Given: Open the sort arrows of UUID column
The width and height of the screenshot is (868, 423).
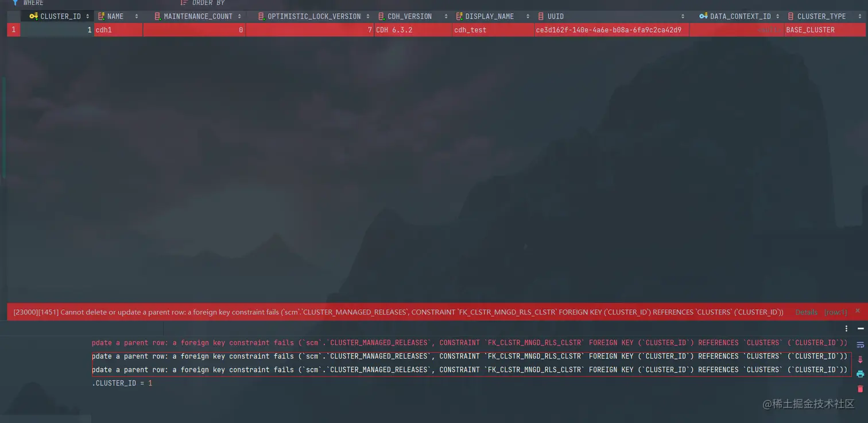Looking at the screenshot, I should click(683, 16).
